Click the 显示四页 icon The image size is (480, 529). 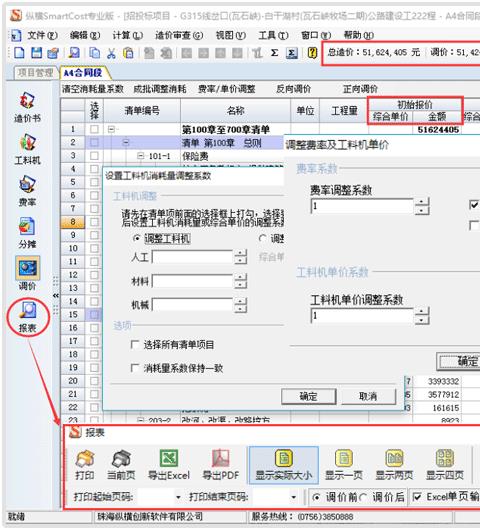click(x=445, y=465)
